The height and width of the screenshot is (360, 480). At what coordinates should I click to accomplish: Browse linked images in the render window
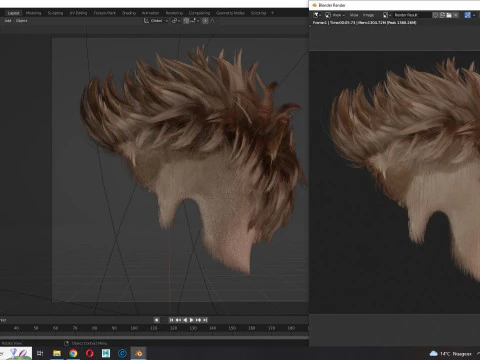(387, 15)
